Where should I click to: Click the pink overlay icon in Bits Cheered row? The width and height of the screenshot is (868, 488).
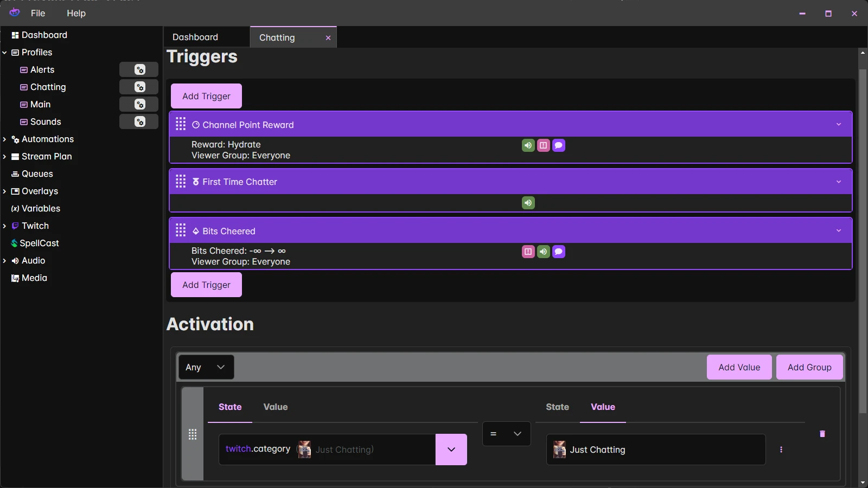point(528,252)
